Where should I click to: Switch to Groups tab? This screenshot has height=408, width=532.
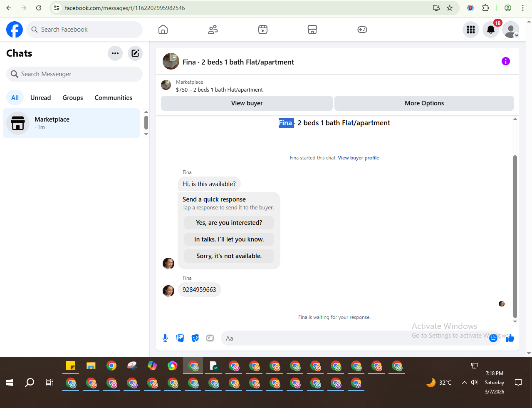(x=73, y=98)
